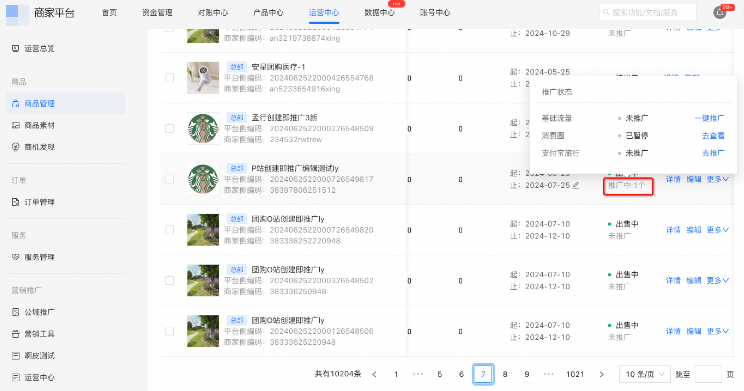
Task: Expand 更多 dropdown in P站创建即推广 row
Action: (717, 179)
